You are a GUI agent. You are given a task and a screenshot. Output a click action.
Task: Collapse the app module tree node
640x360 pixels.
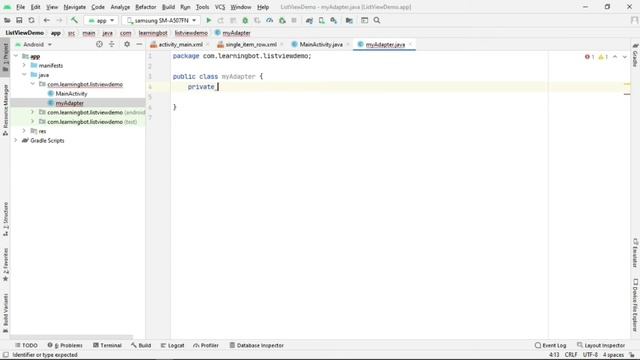(16, 56)
